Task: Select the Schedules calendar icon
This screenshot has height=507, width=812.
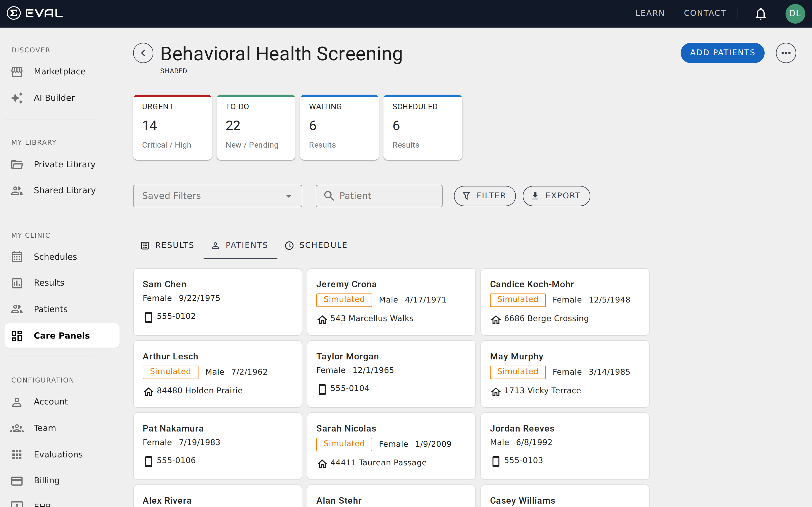Action: tap(17, 257)
